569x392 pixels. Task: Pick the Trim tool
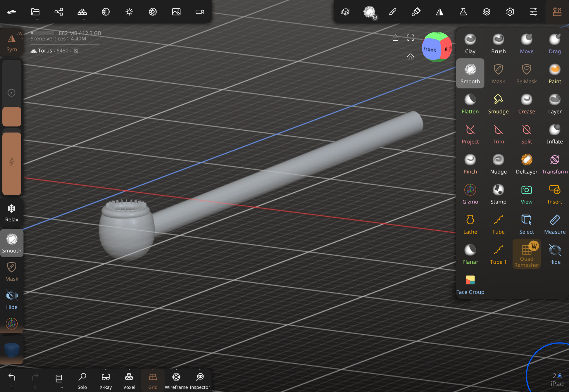click(498, 134)
